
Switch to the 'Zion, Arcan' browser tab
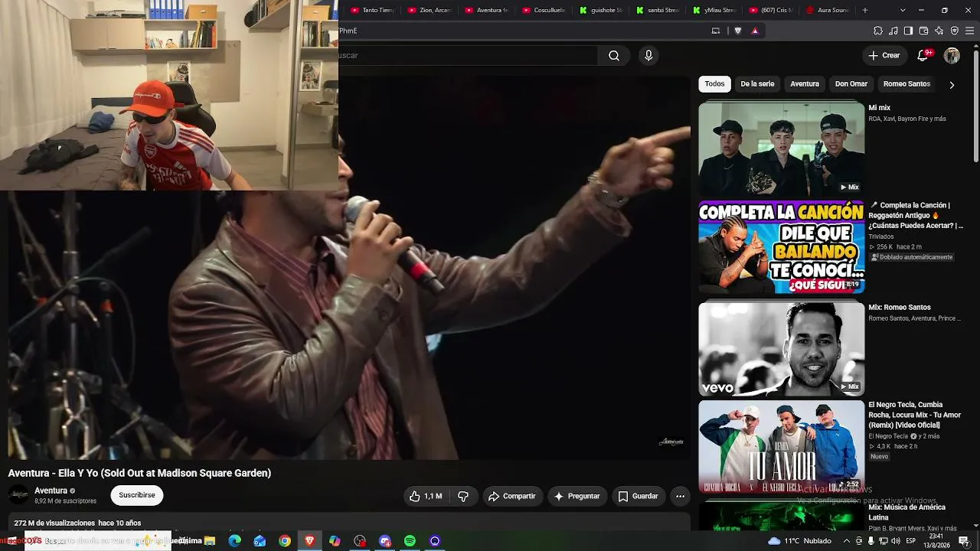tap(430, 10)
